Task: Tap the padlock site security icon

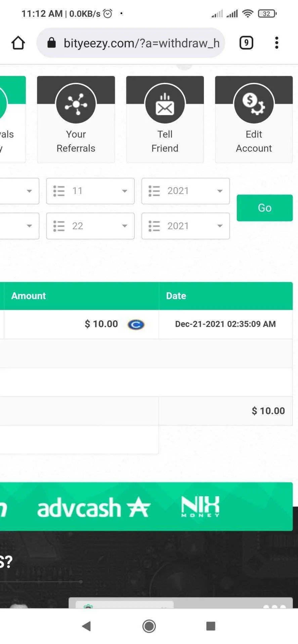Action: click(x=51, y=43)
